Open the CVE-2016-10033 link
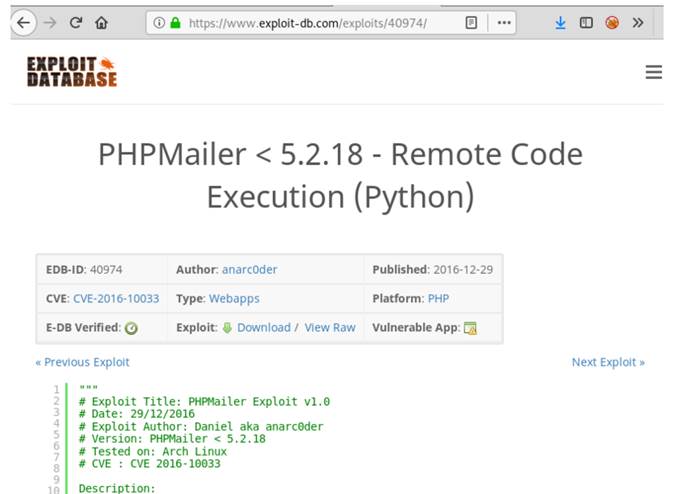692x494 pixels. pos(116,298)
